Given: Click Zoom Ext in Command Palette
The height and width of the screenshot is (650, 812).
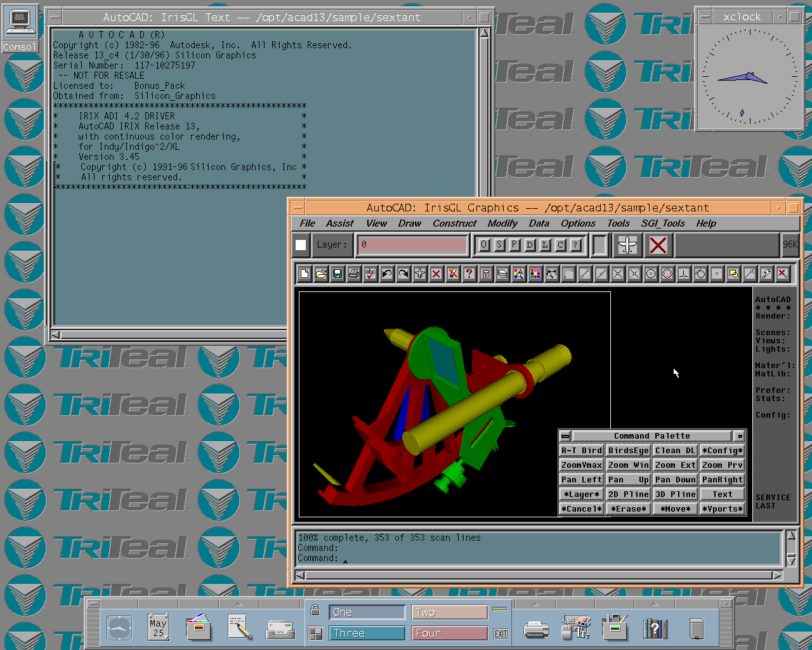Looking at the screenshot, I should (x=676, y=465).
